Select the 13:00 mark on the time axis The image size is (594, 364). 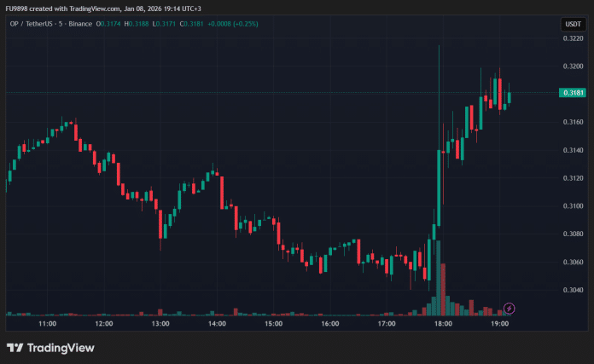tap(160, 324)
